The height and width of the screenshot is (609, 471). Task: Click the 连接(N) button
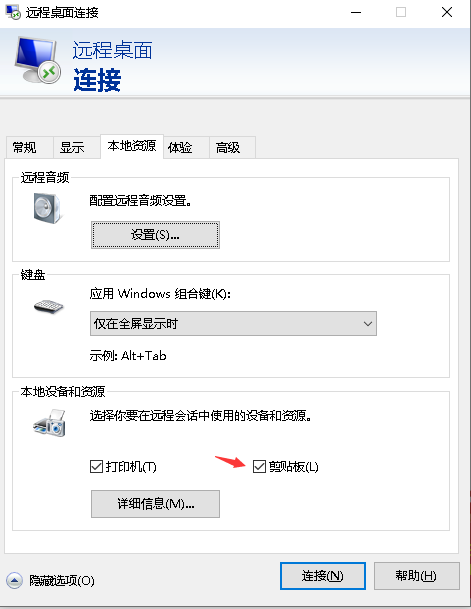pyautogui.click(x=323, y=576)
